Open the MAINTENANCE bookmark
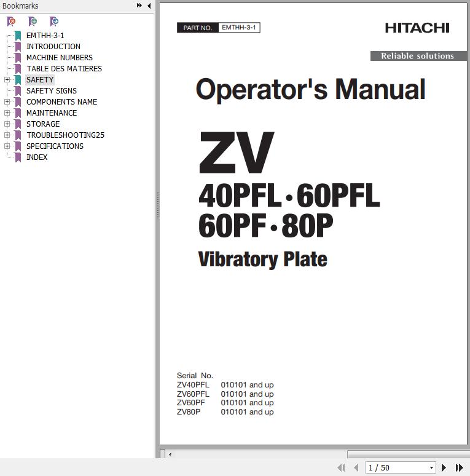Image resolution: width=470 pixels, height=476 pixels. 52,113
